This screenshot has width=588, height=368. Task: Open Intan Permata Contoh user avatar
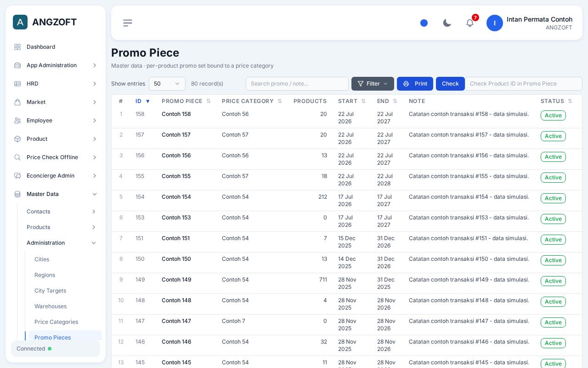(x=495, y=23)
